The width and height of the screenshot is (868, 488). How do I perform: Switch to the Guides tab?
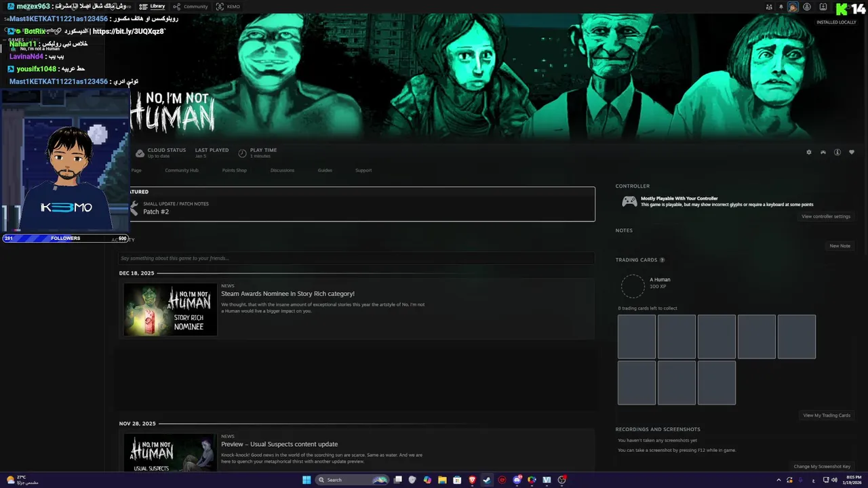pos(325,170)
